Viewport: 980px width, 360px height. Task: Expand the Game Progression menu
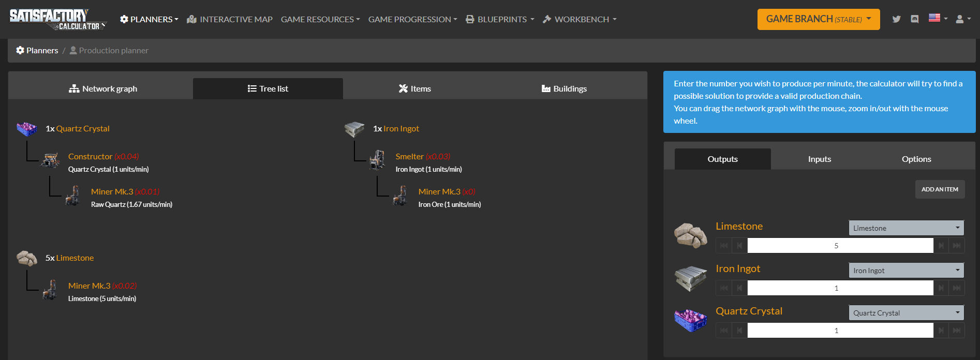click(413, 19)
